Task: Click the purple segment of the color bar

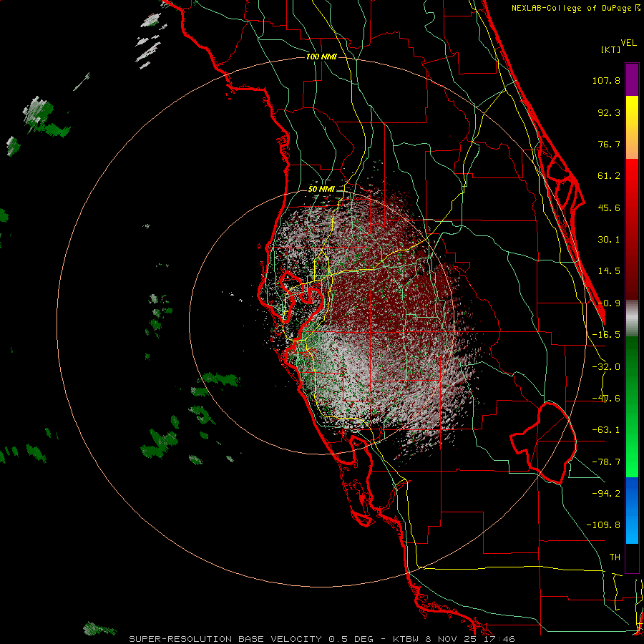Action: coord(632,79)
